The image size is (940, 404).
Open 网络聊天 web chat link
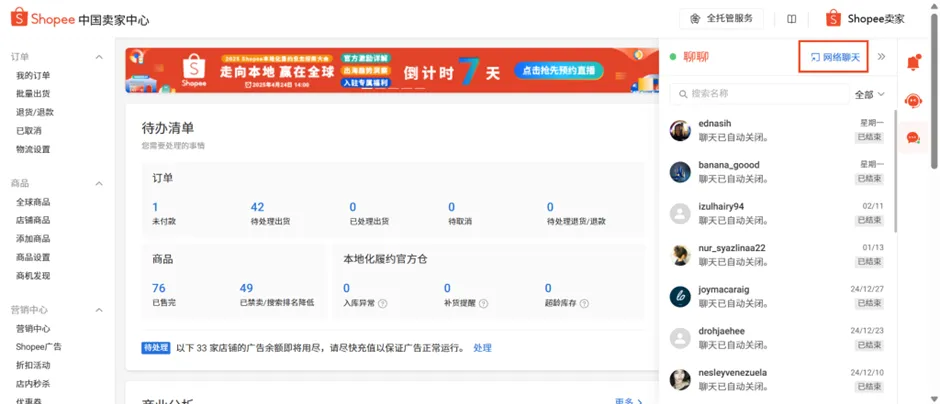point(834,58)
